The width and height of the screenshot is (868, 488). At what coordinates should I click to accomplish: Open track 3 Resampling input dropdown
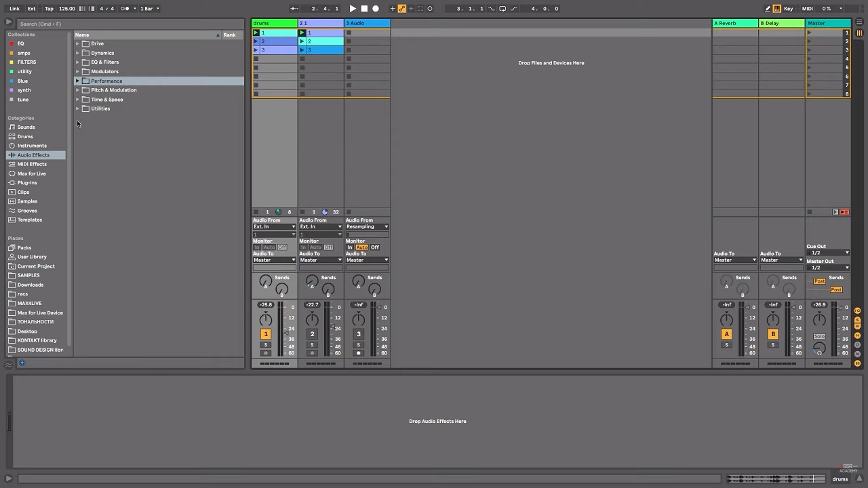point(367,227)
